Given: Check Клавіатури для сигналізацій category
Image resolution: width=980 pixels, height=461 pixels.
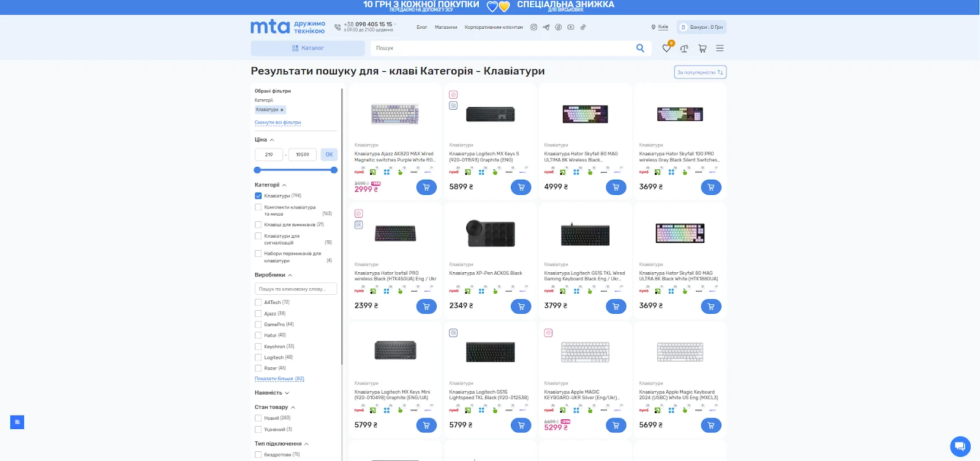Looking at the screenshot, I should (258, 236).
